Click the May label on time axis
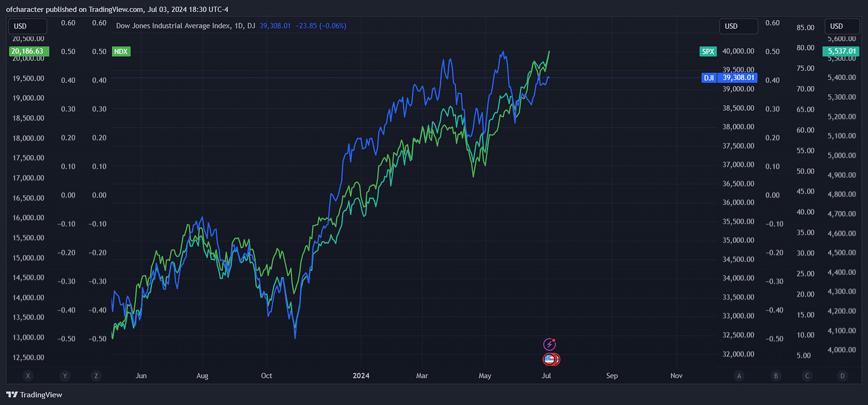The image size is (868, 405). (485, 376)
